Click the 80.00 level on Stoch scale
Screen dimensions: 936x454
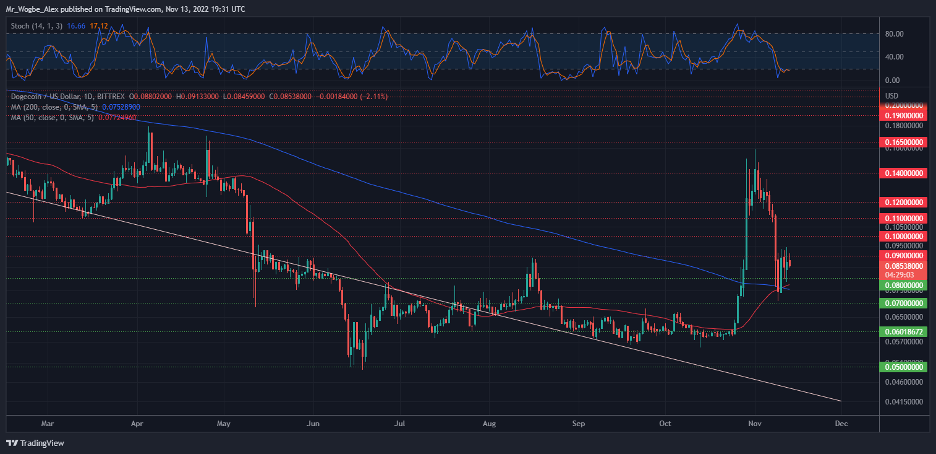coord(895,34)
